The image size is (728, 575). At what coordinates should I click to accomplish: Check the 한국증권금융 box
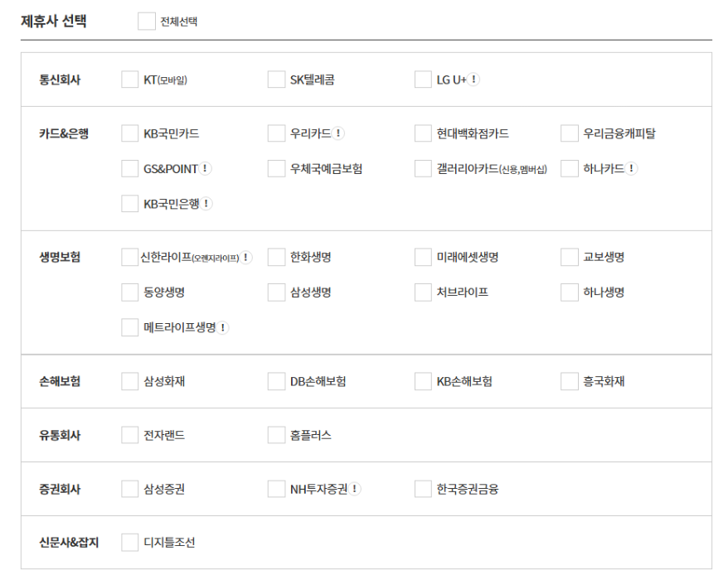tap(423, 489)
